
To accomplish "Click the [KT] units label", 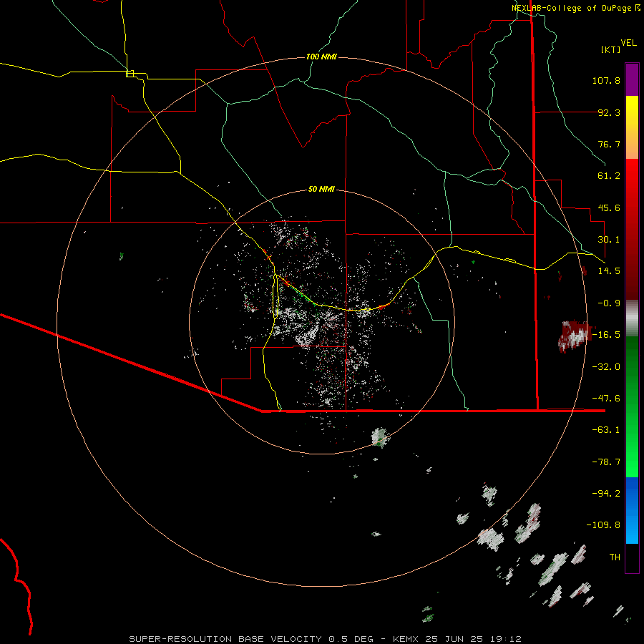I will click(611, 49).
